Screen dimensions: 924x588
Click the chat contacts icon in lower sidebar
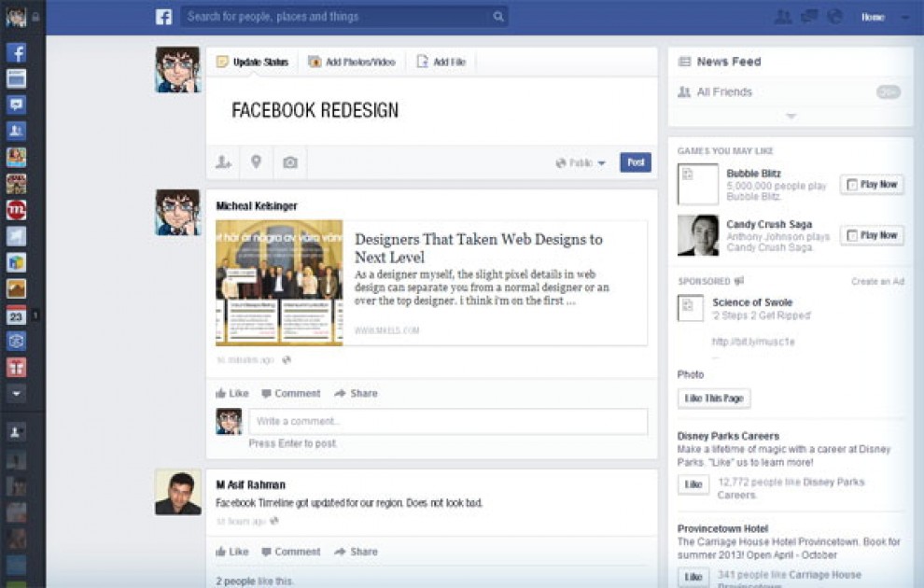(x=16, y=431)
